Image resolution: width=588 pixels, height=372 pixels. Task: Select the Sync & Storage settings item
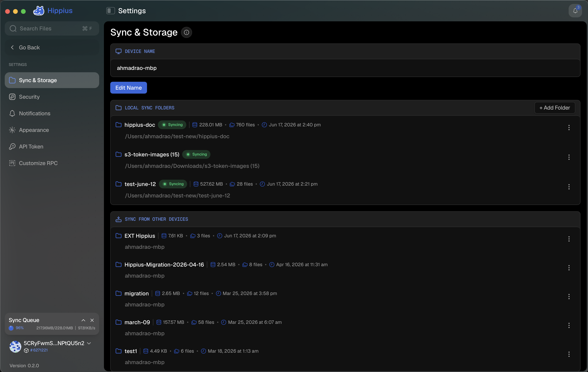click(52, 80)
